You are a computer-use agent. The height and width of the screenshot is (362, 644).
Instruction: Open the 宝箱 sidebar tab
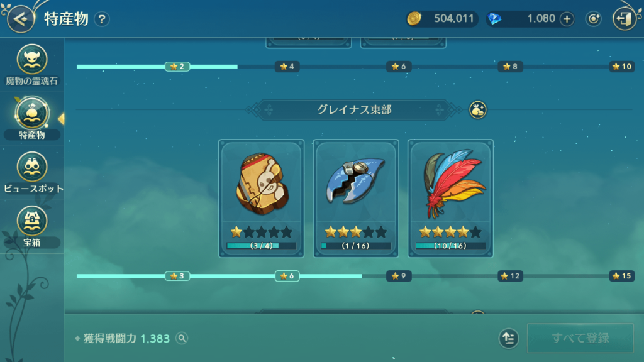tap(31, 226)
